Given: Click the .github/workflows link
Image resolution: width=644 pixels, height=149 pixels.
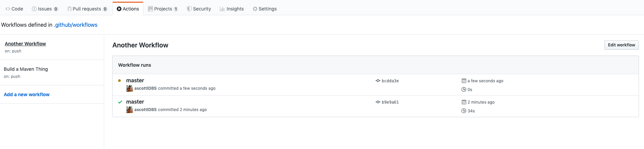Looking at the screenshot, I should tap(76, 25).
